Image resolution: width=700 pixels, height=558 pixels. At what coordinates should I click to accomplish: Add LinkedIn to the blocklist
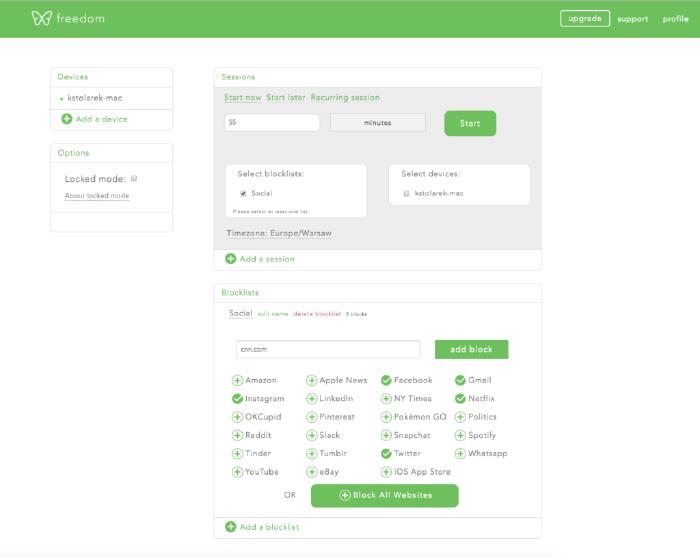tap(312, 399)
